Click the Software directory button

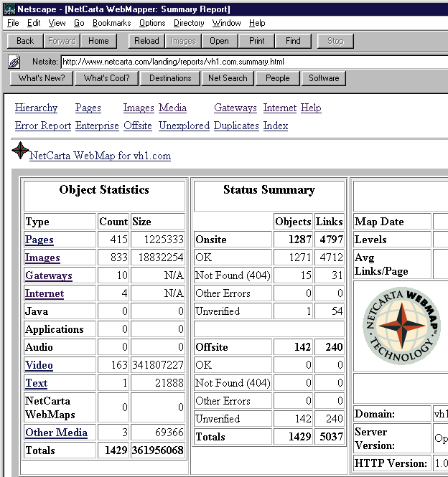coord(324,78)
